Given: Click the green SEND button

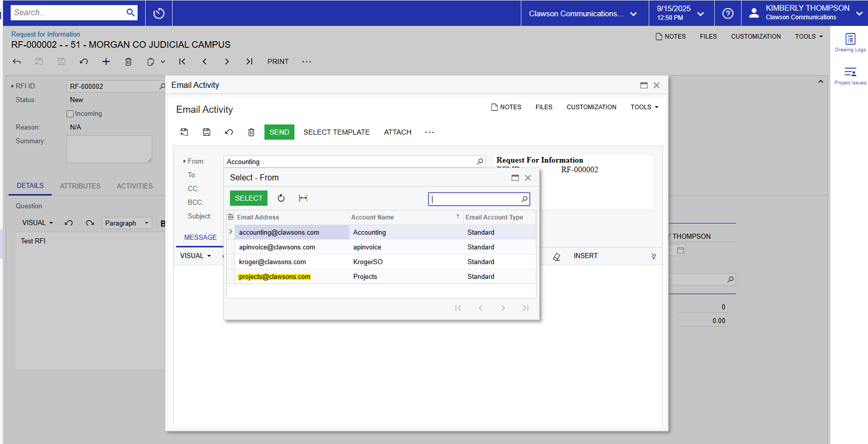Looking at the screenshot, I should (x=279, y=132).
